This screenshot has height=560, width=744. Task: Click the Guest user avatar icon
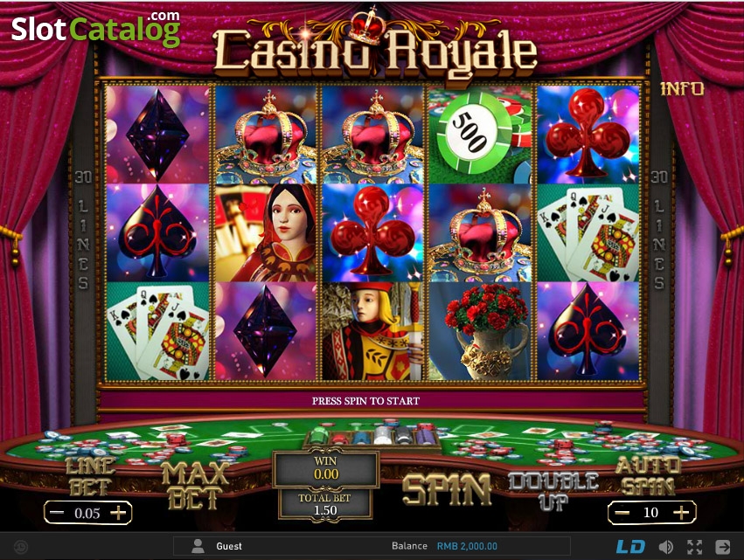click(x=198, y=546)
